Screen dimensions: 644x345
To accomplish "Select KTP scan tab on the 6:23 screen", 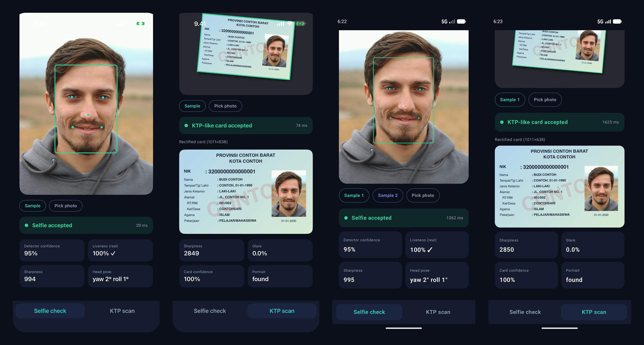I will pos(594,312).
